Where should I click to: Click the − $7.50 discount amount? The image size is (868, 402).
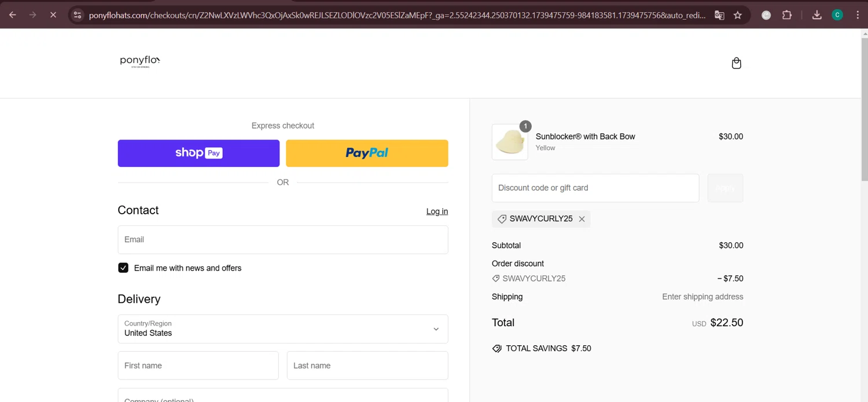tap(730, 279)
